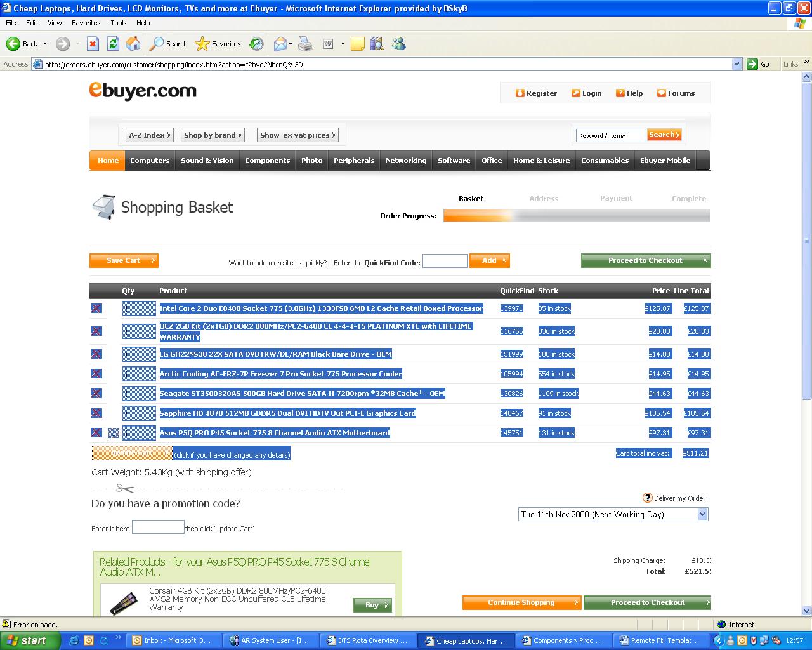Select the Networking category tab
This screenshot has height=650, width=812.
406,161
